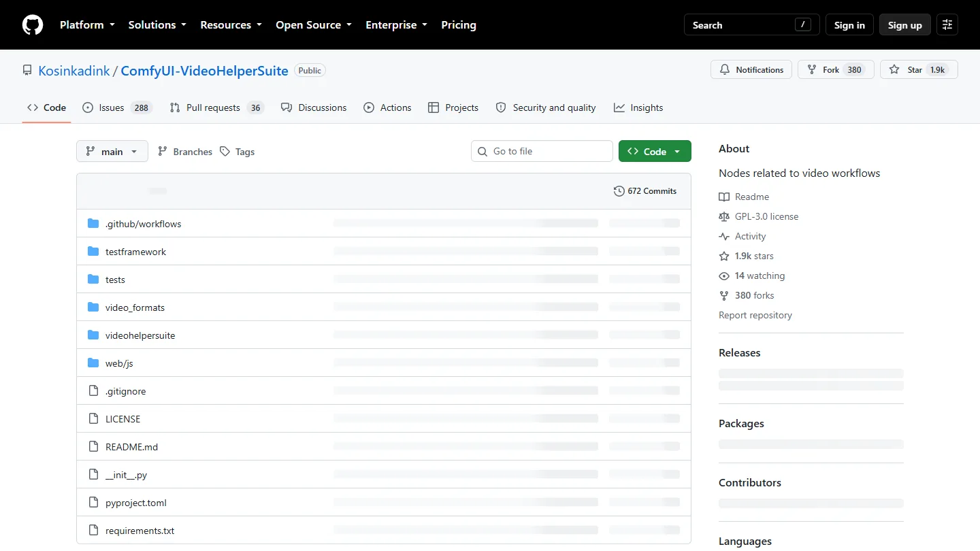The height and width of the screenshot is (551, 980).
Task: Click the LICENSE file icon
Action: [x=93, y=419]
